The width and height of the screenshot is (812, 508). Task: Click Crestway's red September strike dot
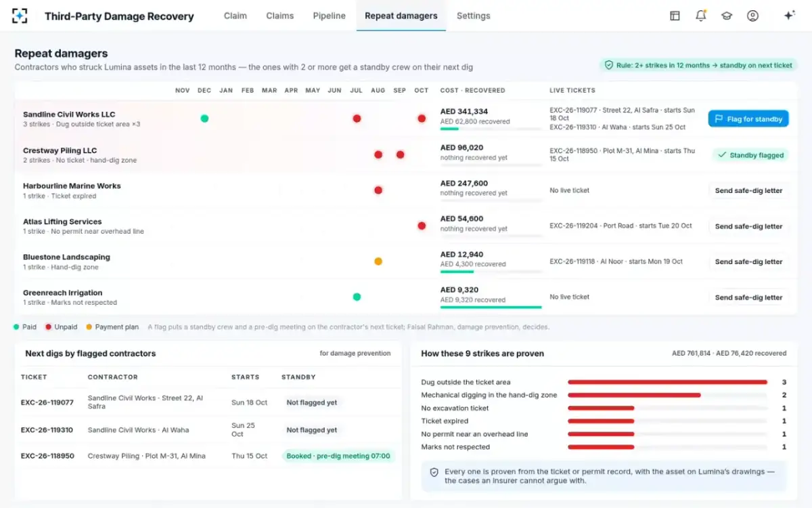coord(400,154)
